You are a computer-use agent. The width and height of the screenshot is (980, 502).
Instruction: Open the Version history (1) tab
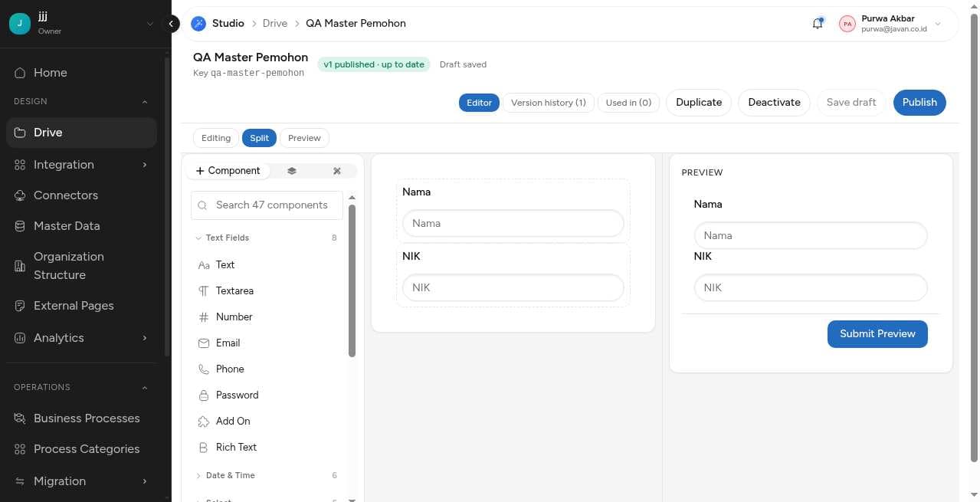(548, 103)
